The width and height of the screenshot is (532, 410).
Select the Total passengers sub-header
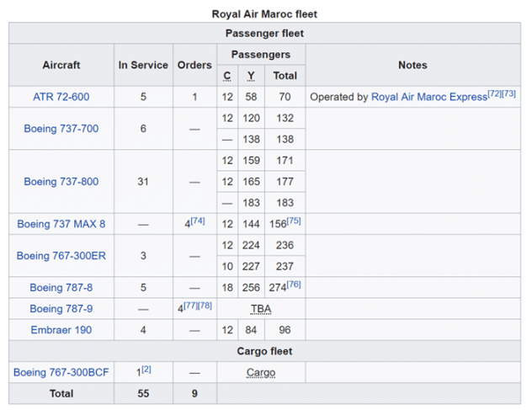pyautogui.click(x=285, y=76)
